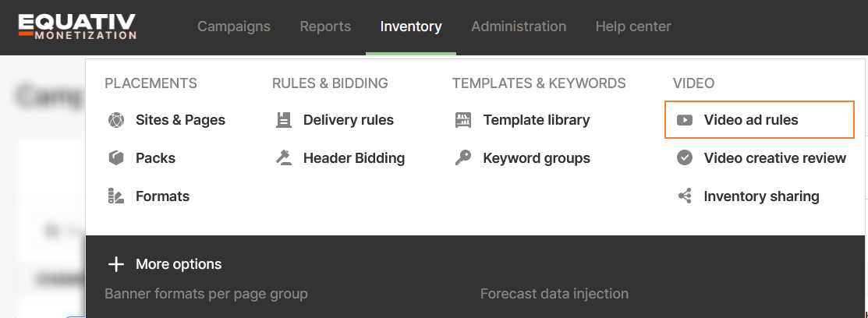This screenshot has width=868, height=318.
Task: Click the Sites & Pages globe icon
Action: coord(116,120)
